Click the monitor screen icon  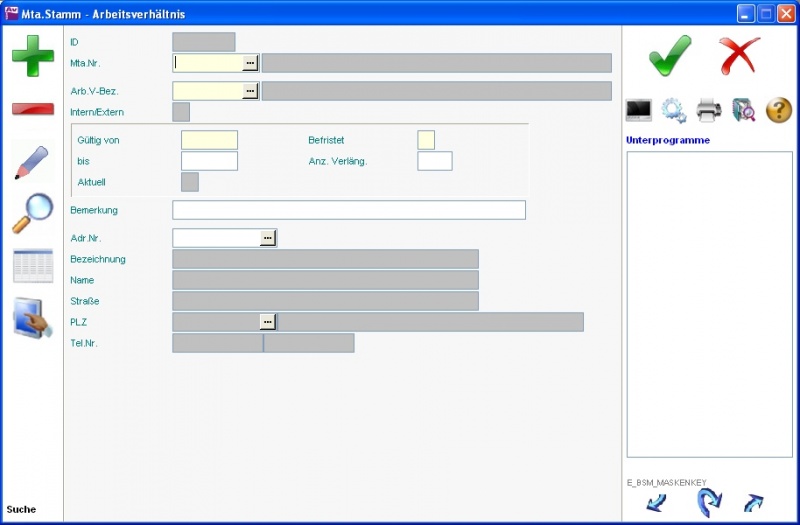(x=639, y=110)
